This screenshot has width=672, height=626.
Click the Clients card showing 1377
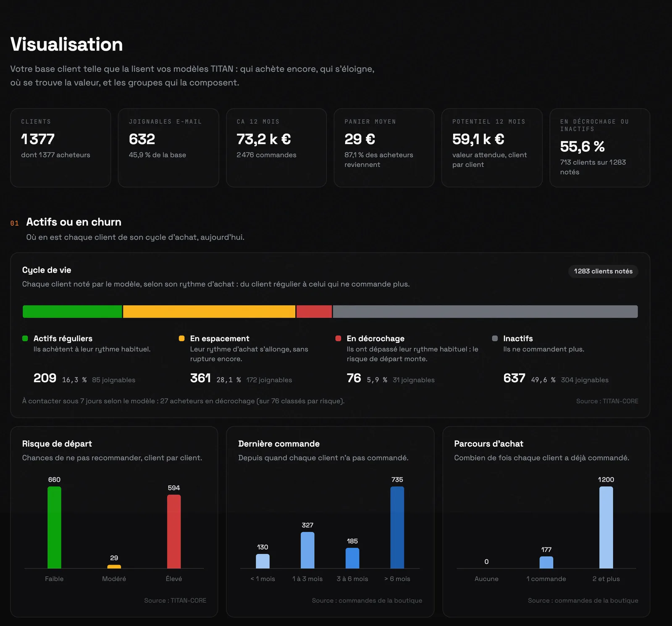[60, 148]
